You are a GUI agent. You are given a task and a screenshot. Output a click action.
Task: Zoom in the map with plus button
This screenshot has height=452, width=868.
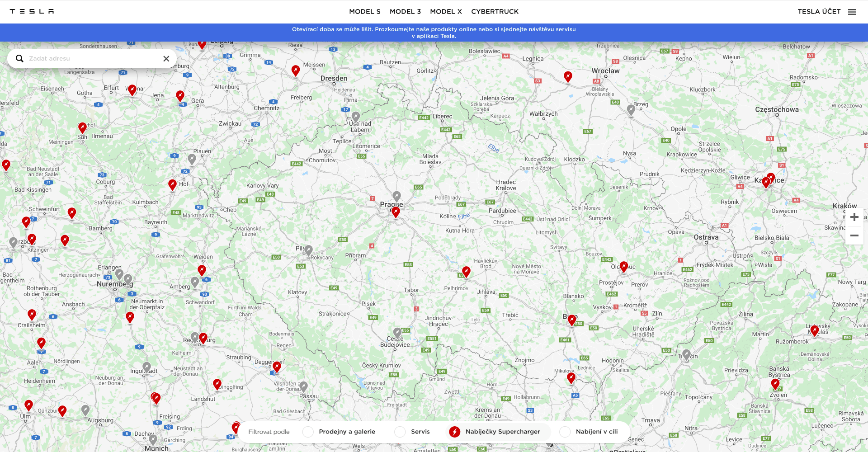854,217
